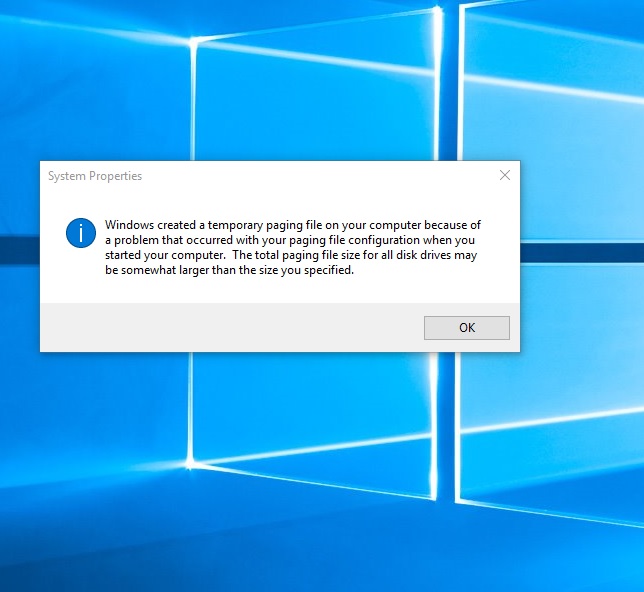Select the temporary paging file message text

pyautogui.click(x=292, y=247)
